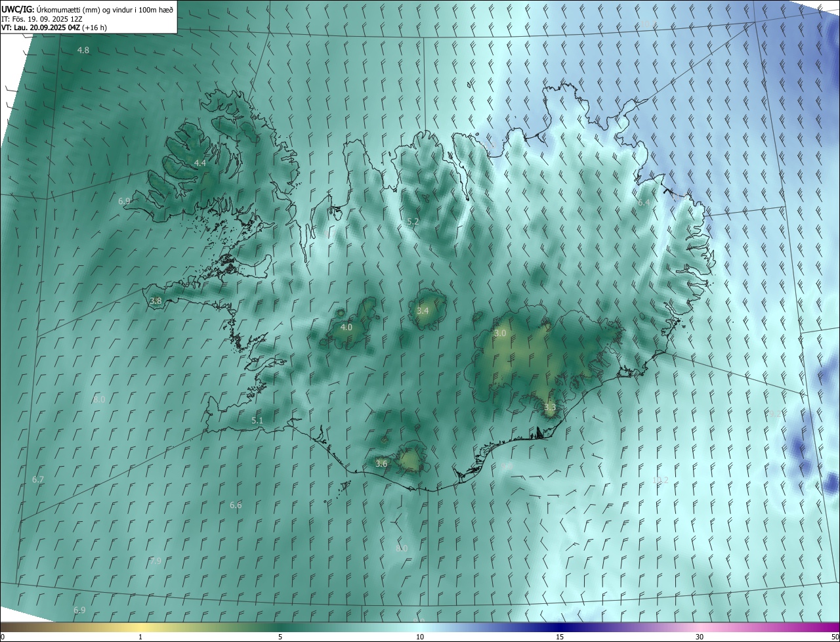Click the map value 3.3
The image size is (840, 642).
coord(550,408)
